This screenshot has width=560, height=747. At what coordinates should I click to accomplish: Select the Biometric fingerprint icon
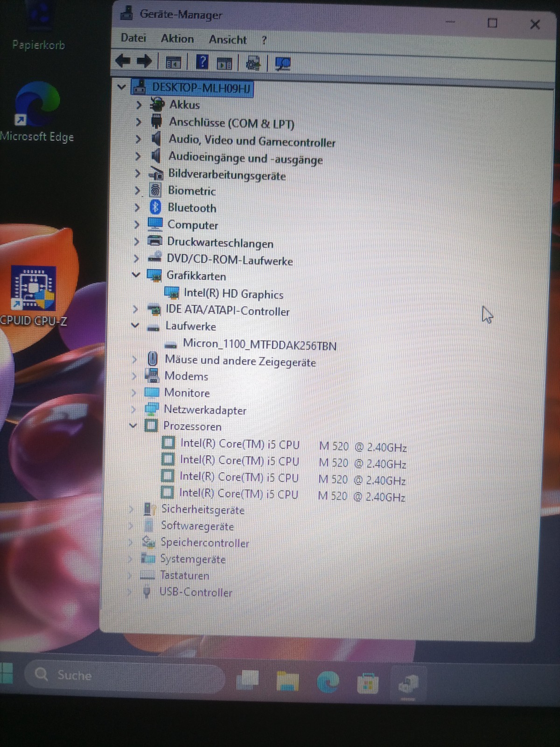pos(155,190)
